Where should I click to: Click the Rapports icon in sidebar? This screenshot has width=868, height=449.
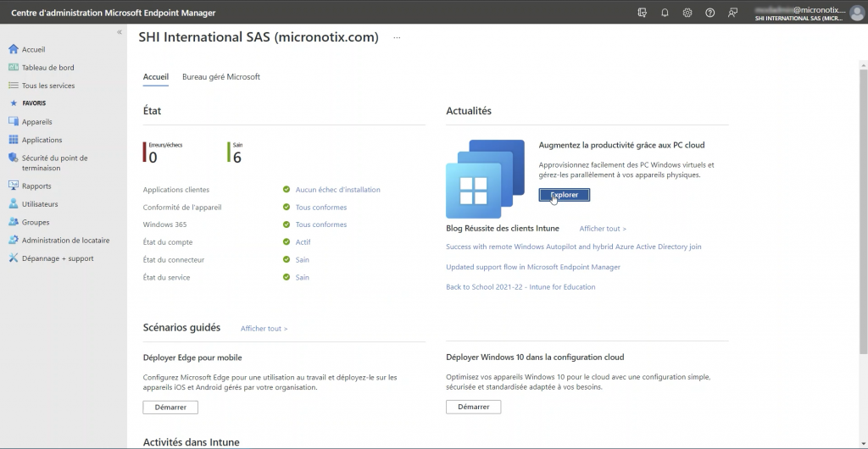point(14,186)
